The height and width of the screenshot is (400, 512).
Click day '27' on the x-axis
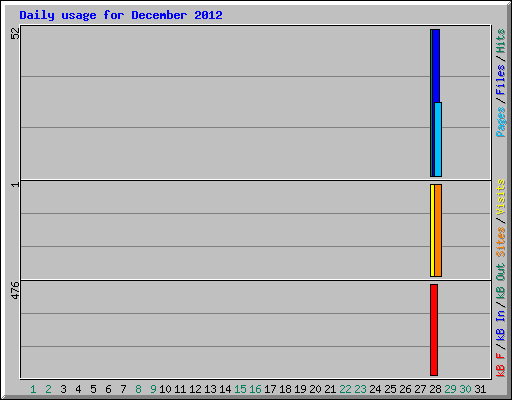[x=420, y=389]
